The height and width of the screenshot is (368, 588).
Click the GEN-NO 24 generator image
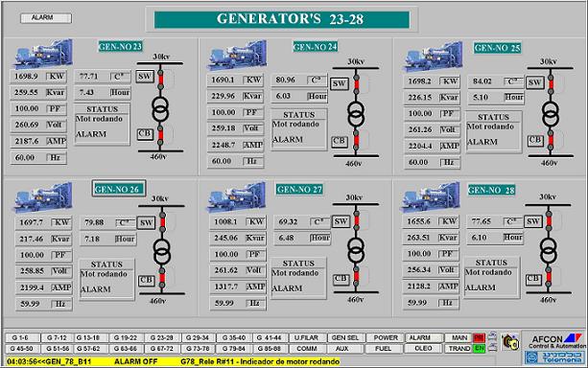click(237, 56)
